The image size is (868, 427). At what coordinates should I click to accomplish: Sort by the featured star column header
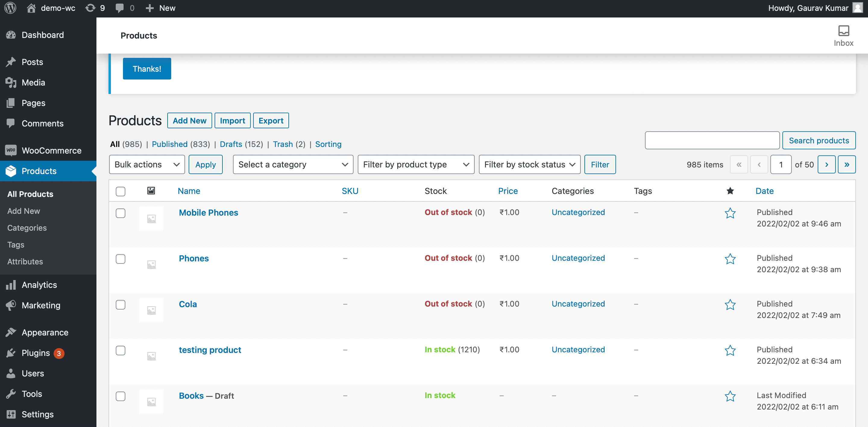(x=730, y=191)
